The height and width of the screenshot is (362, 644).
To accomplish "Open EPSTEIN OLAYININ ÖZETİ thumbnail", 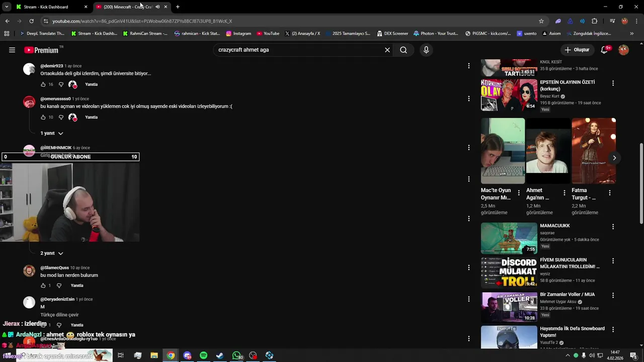I will (x=509, y=95).
